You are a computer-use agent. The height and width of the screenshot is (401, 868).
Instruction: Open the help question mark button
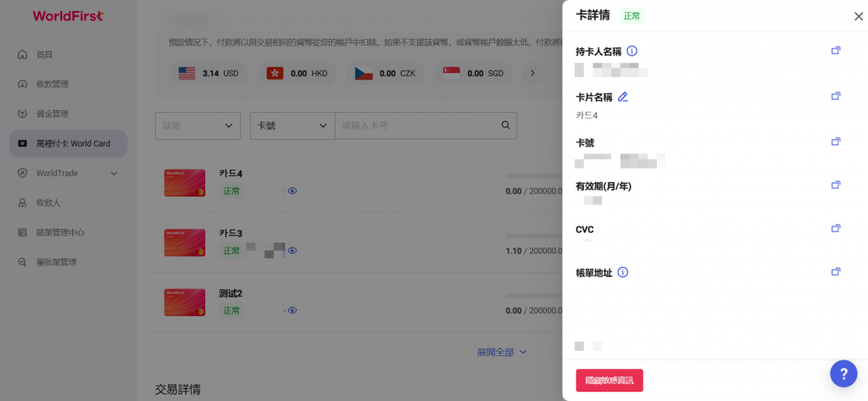coord(843,373)
